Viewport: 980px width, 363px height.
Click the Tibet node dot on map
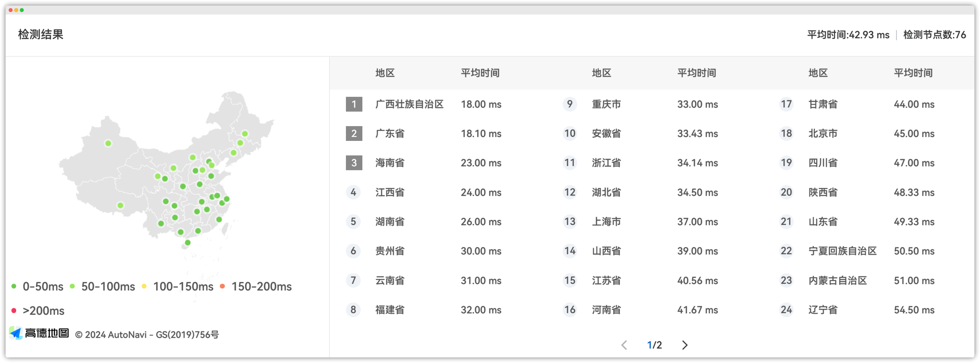[120, 205]
